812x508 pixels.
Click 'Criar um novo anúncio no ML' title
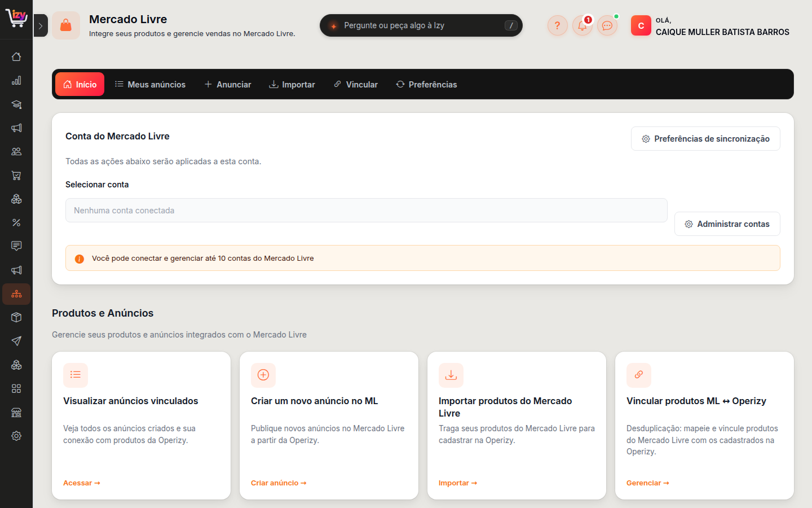click(x=315, y=401)
